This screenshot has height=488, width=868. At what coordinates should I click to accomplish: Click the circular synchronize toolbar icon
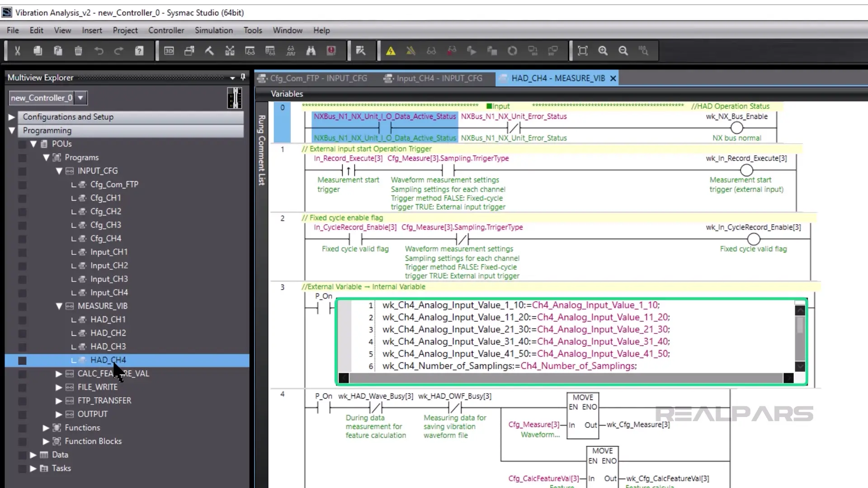(512, 51)
